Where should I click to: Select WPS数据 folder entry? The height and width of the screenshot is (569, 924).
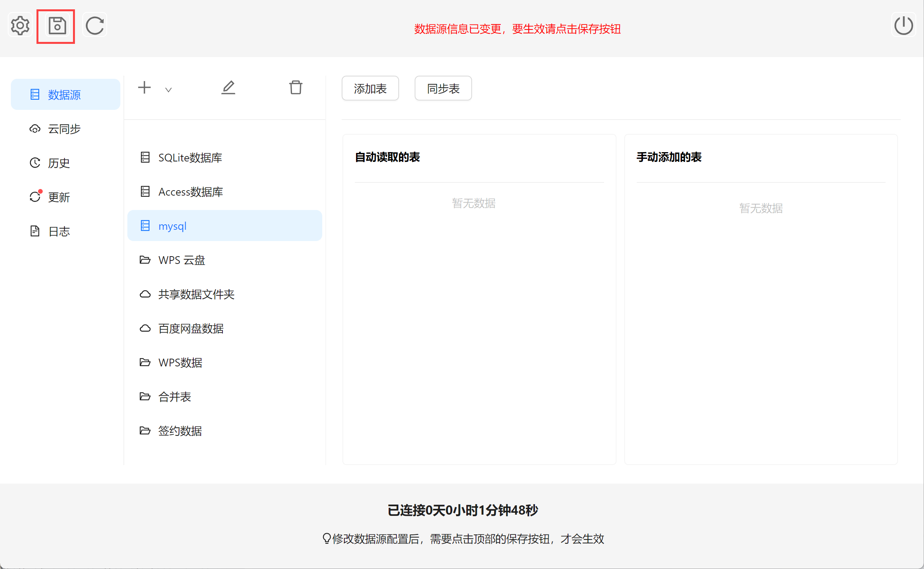click(x=225, y=362)
